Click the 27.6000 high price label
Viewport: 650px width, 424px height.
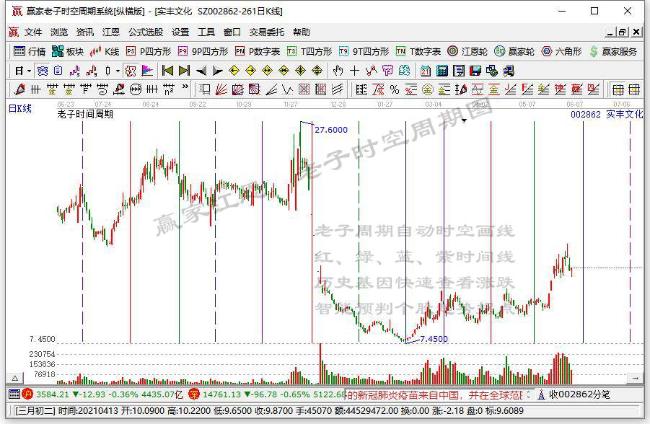[x=331, y=130]
